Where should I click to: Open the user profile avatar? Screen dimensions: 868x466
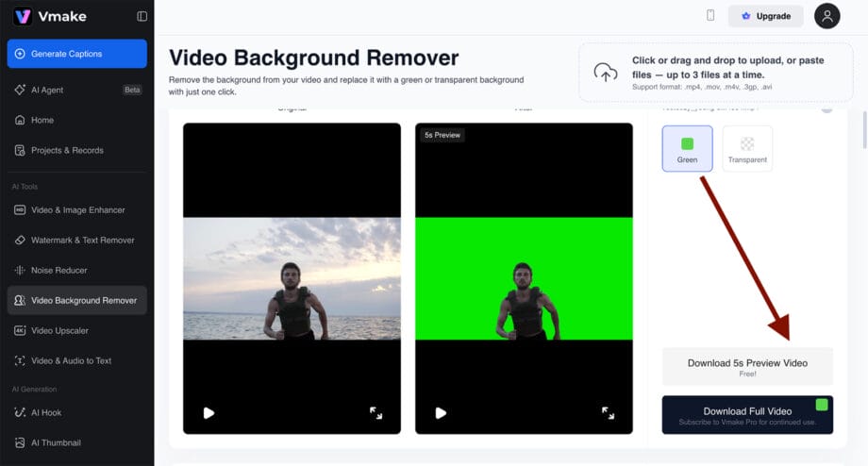pyautogui.click(x=827, y=16)
